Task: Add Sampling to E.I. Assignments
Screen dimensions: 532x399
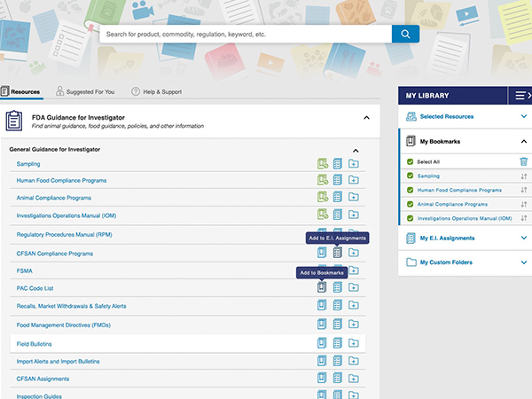Action: tap(337, 163)
